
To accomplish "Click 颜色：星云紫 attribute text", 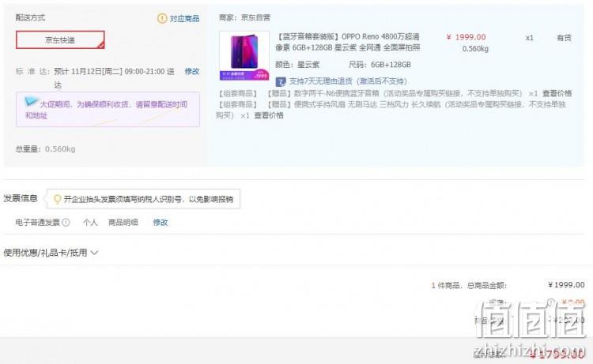I will coord(297,65).
